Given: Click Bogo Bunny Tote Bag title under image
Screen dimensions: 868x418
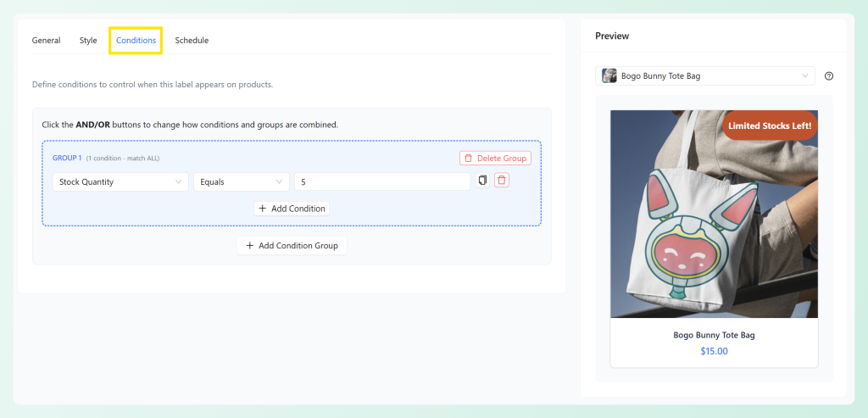Looking at the screenshot, I should click(x=714, y=335).
